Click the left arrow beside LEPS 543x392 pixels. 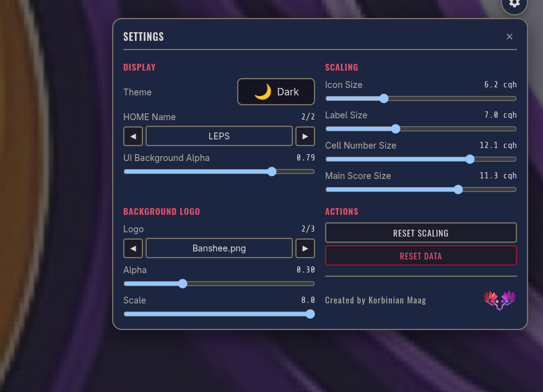click(132, 136)
